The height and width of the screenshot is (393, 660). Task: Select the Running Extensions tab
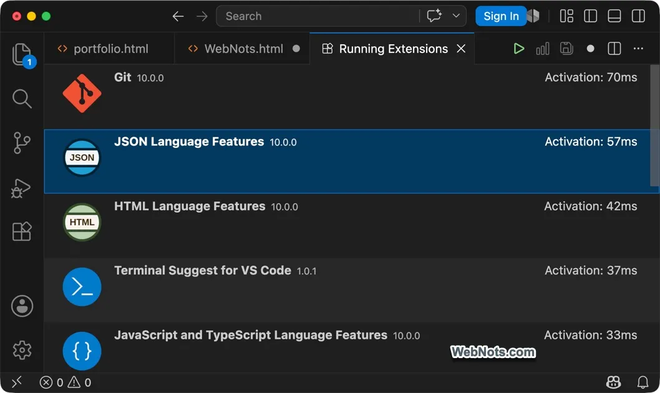point(391,49)
